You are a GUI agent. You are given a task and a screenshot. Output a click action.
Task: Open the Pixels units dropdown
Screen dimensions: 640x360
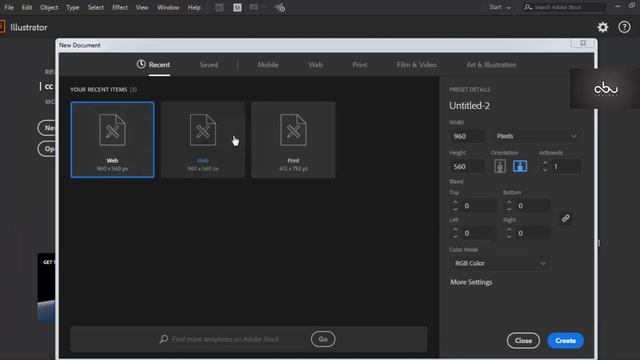coord(536,136)
